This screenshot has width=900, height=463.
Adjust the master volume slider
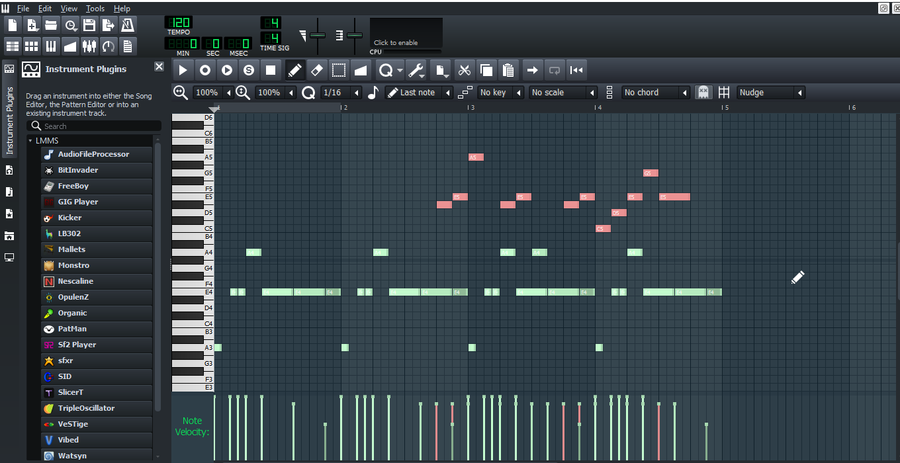pyautogui.click(x=317, y=36)
